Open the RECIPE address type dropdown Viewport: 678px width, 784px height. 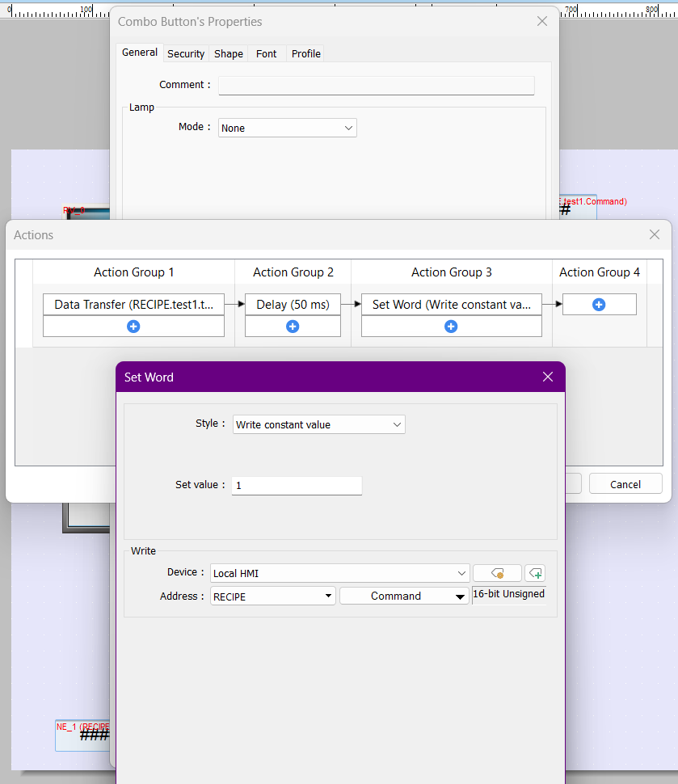[x=329, y=596]
